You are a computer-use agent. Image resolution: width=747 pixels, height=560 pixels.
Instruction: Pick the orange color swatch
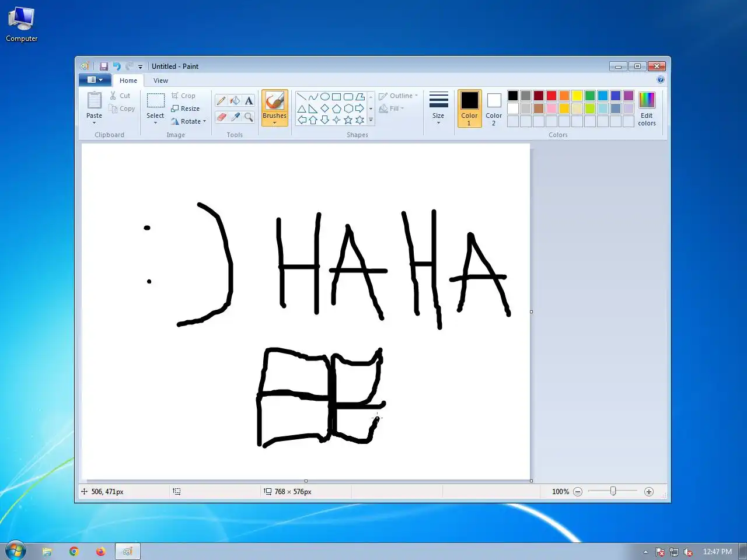coord(564,96)
